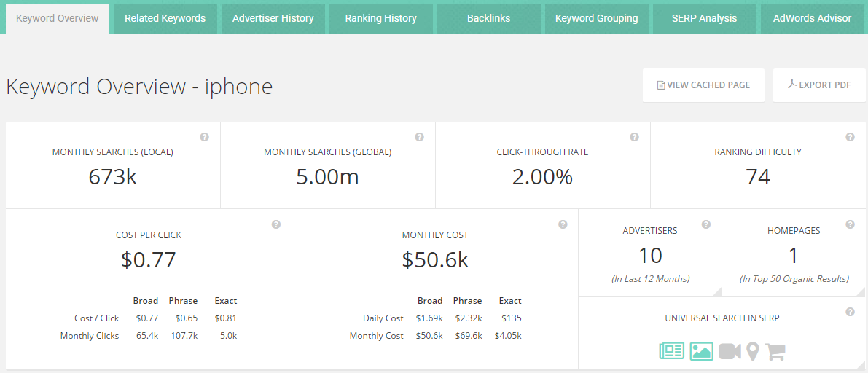Image resolution: width=868 pixels, height=373 pixels.
Task: Click the news results icon in Universal Search
Action: tap(671, 351)
